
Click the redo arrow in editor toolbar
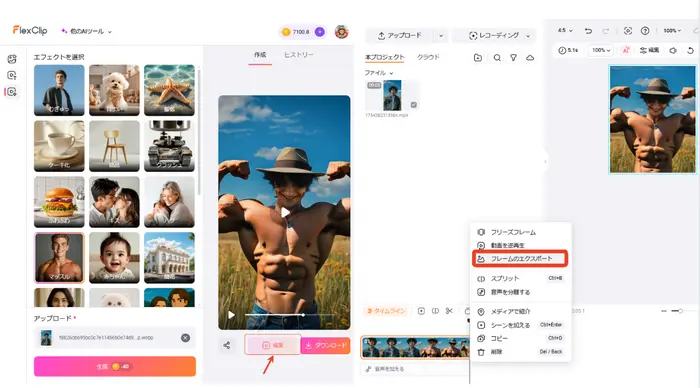point(605,31)
